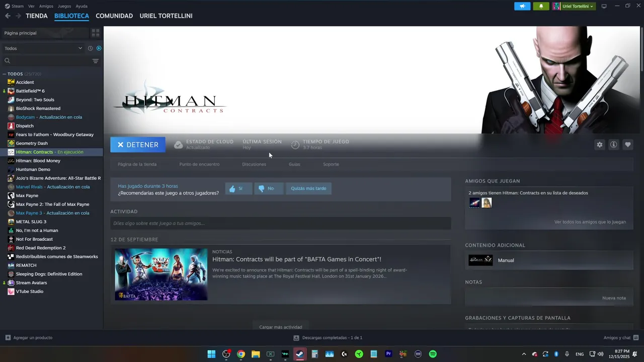Open big picture mode monitor icon
The height and width of the screenshot is (362, 644).
coord(604,6)
